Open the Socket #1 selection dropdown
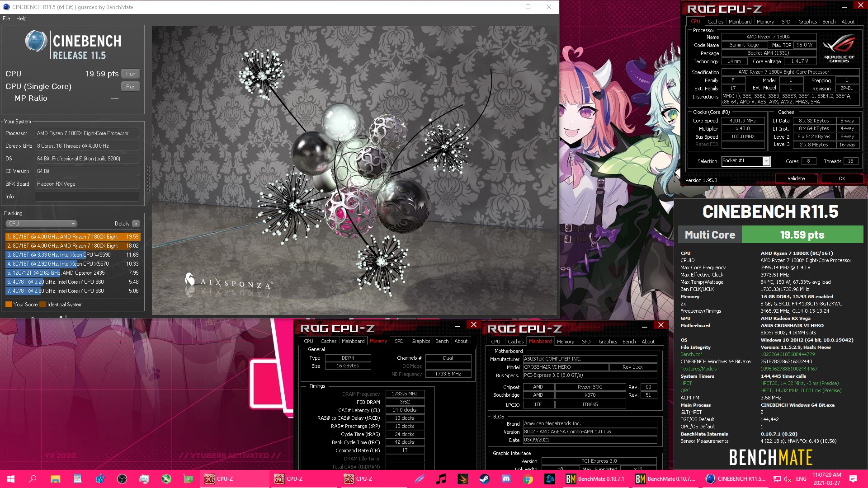Viewport: 868px width, 488px height. [746, 161]
